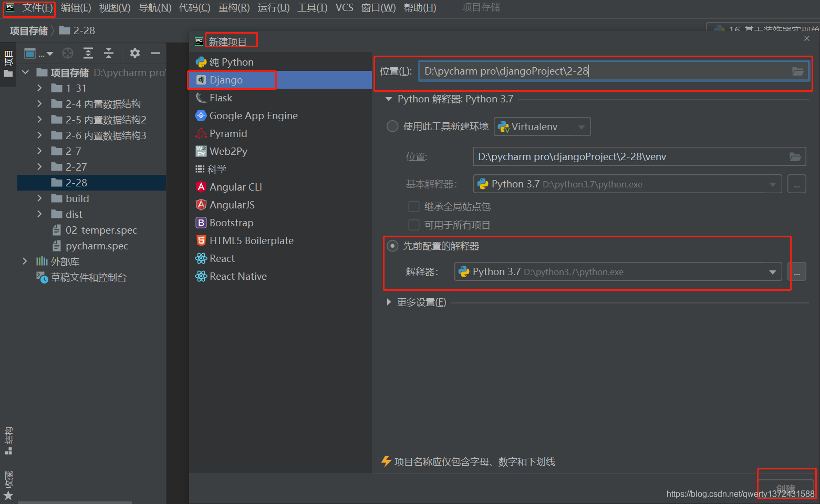This screenshot has width=820, height=504.
Task: Expand 更多设置 section
Action: pyautogui.click(x=389, y=302)
